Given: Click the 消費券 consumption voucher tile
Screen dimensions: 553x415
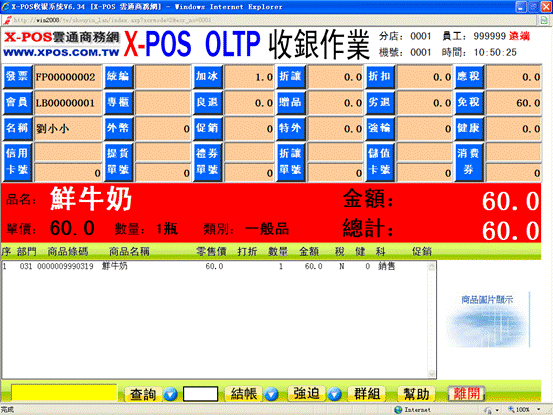Looking at the screenshot, I should (x=469, y=162).
